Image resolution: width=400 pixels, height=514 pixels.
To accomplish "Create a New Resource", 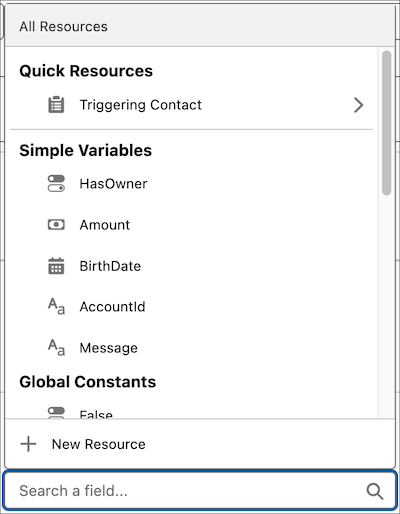I will point(200,444).
